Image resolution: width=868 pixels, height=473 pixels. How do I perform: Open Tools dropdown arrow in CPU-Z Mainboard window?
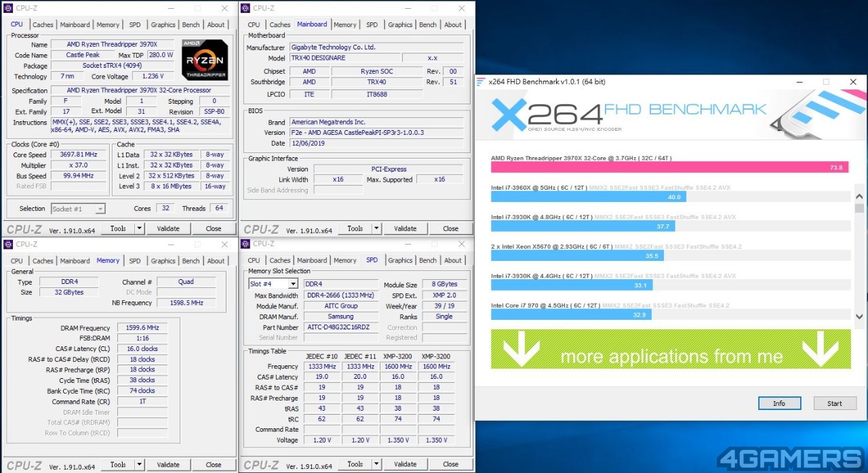[377, 228]
